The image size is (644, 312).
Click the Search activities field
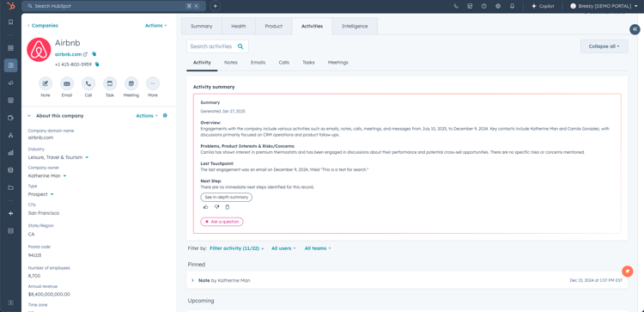(217, 46)
